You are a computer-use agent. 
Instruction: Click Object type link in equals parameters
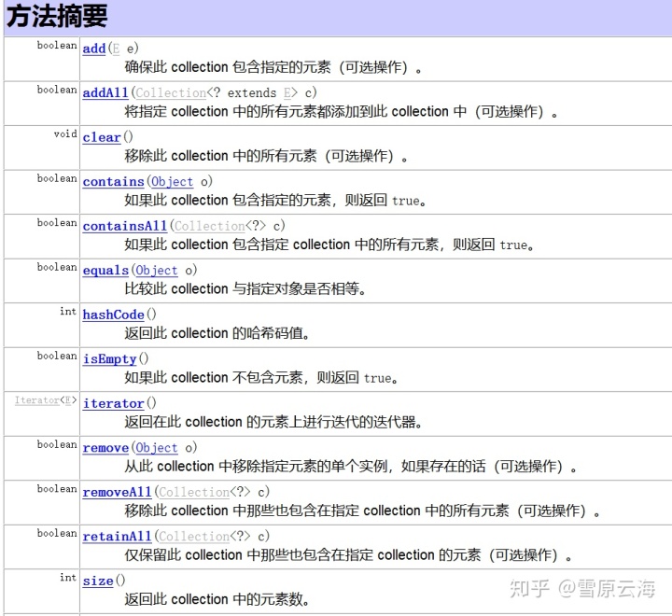157,271
